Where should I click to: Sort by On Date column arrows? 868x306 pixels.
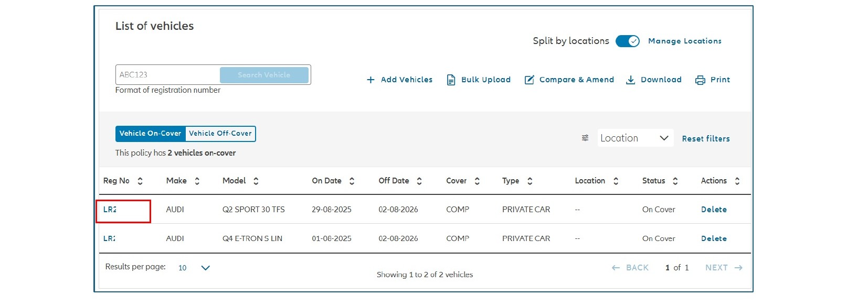(352, 181)
